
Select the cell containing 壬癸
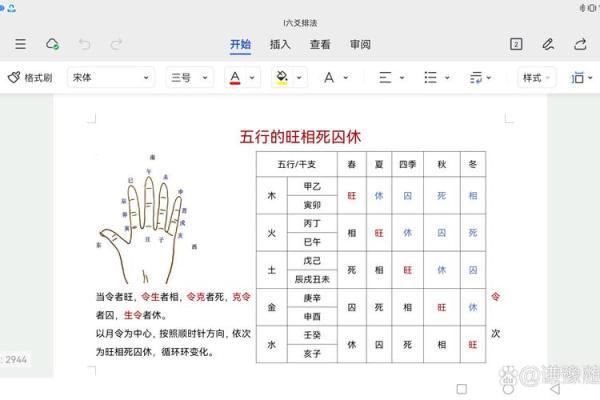click(312, 335)
